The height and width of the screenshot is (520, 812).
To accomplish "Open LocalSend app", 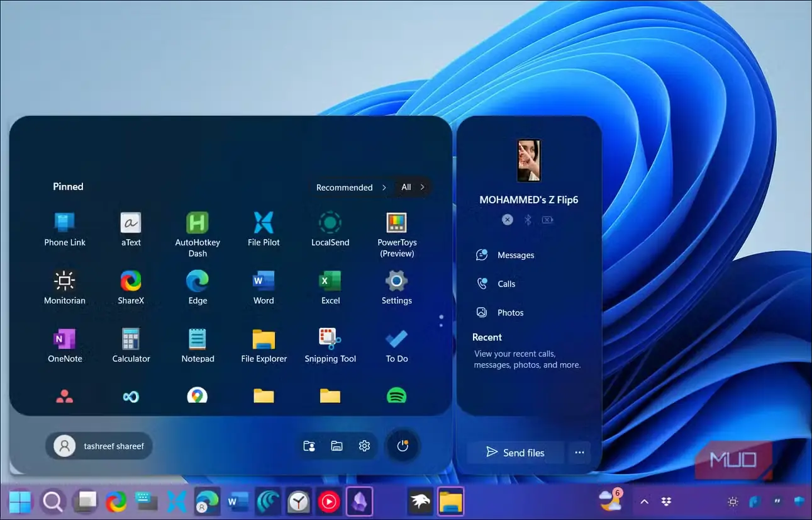I will click(330, 229).
